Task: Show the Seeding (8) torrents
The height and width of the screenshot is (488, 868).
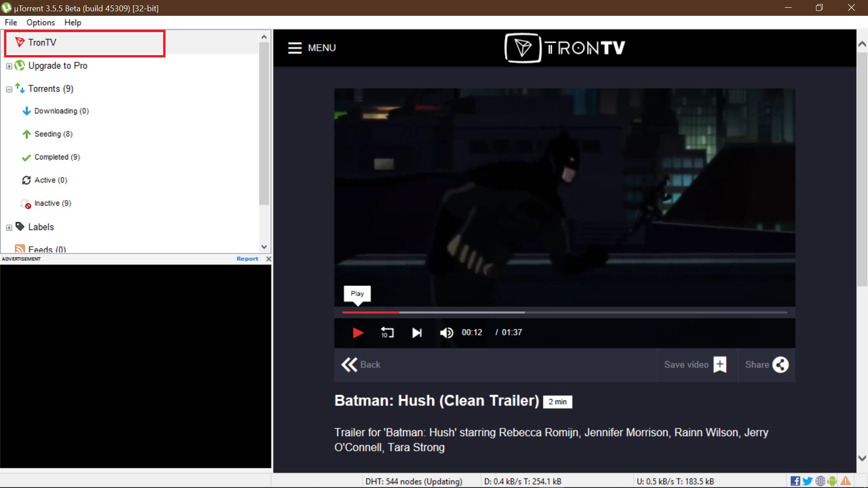Action: click(x=53, y=134)
